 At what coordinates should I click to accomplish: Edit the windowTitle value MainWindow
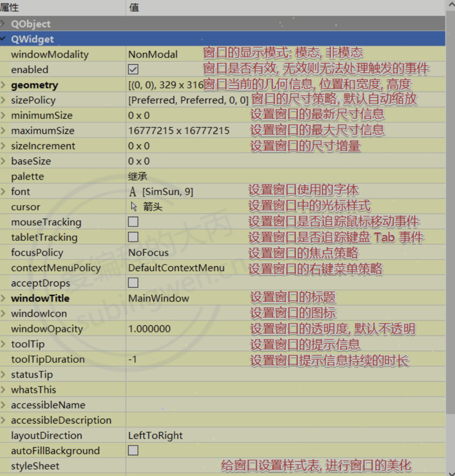click(159, 298)
